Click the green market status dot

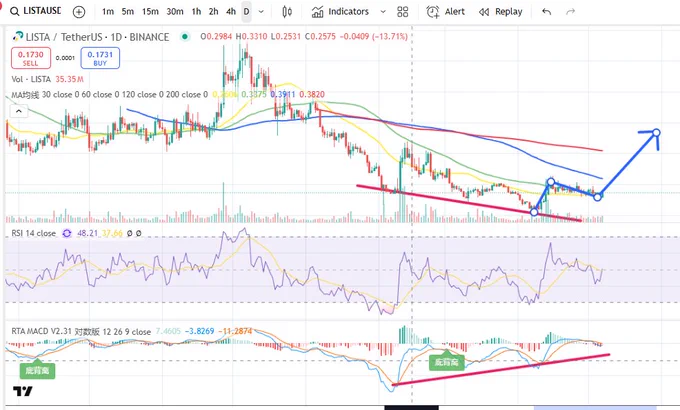(x=185, y=37)
